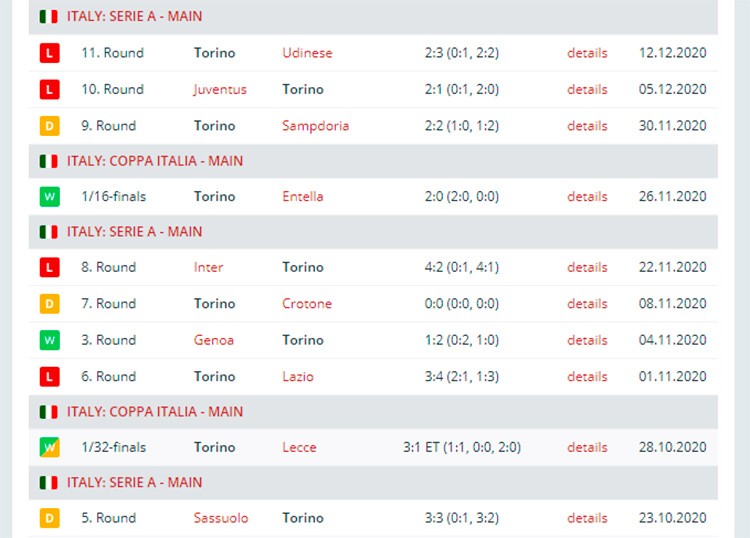The height and width of the screenshot is (538, 750).
Task: Open the top ITALY: SERIE A - MAIN header
Action: (134, 16)
